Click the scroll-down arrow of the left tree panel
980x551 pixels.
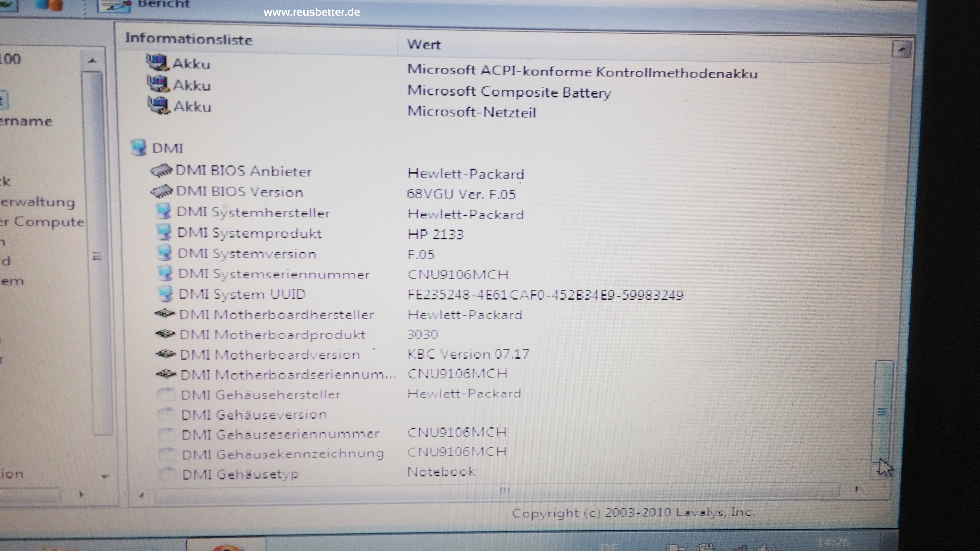105,476
